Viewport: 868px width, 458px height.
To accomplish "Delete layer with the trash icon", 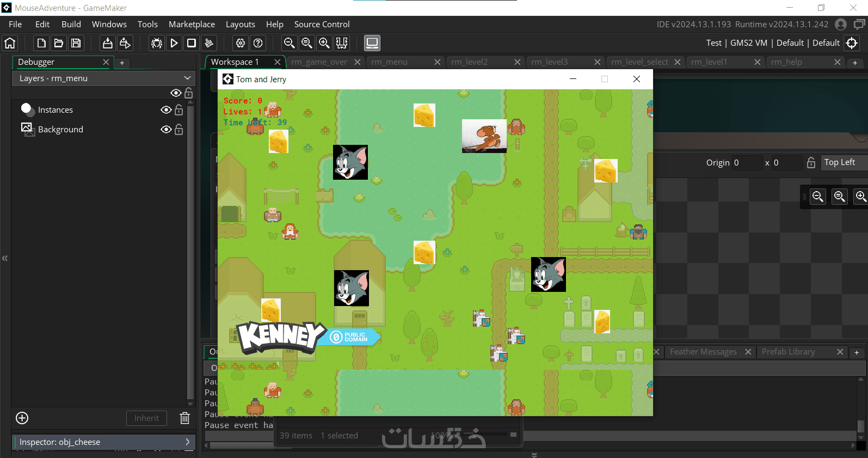I will 185,418.
